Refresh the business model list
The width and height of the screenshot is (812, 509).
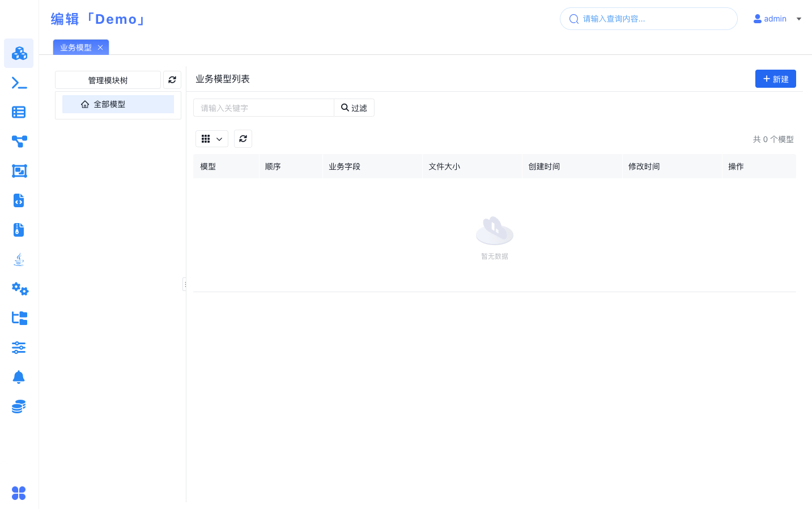pyautogui.click(x=243, y=139)
